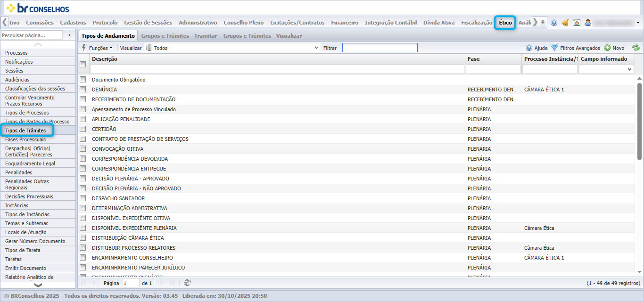This screenshot has height=302, width=644.
Task: Click the list icon in the Visualizar box
Action: (149, 48)
